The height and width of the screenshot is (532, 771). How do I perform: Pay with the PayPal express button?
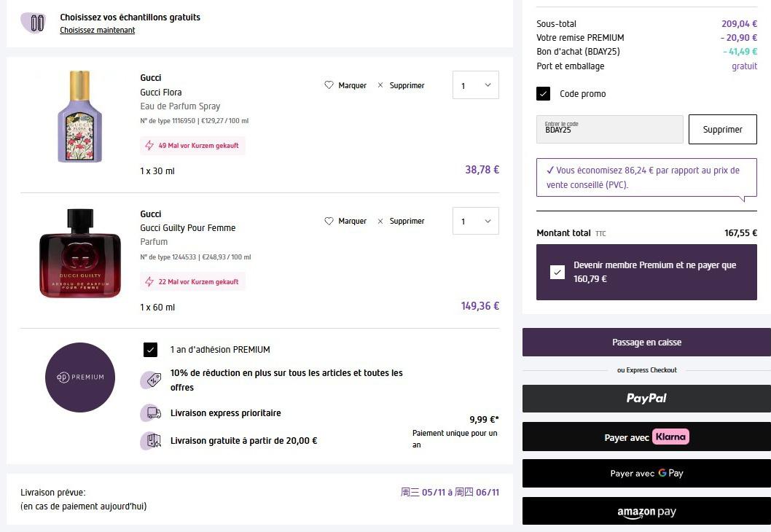646,399
